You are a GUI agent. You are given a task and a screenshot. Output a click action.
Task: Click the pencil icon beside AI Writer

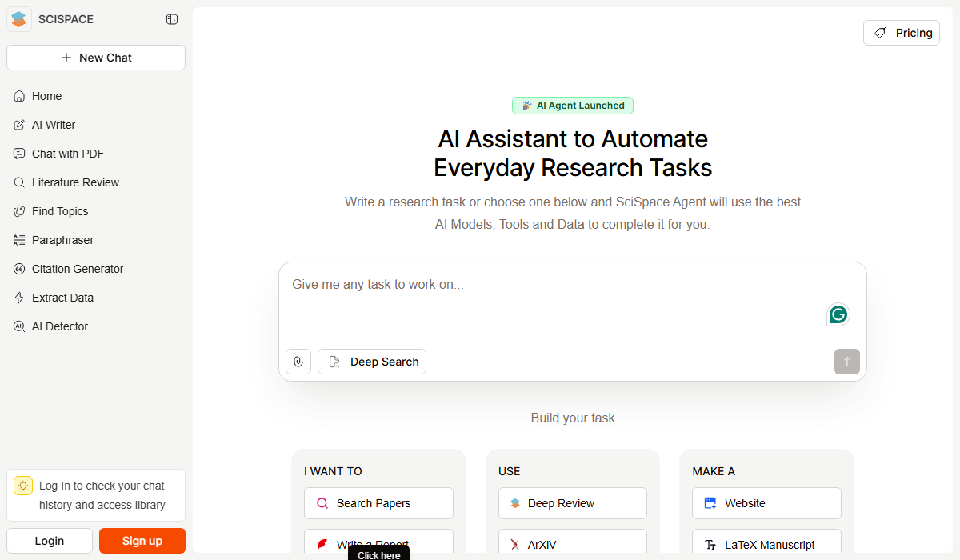tap(19, 125)
